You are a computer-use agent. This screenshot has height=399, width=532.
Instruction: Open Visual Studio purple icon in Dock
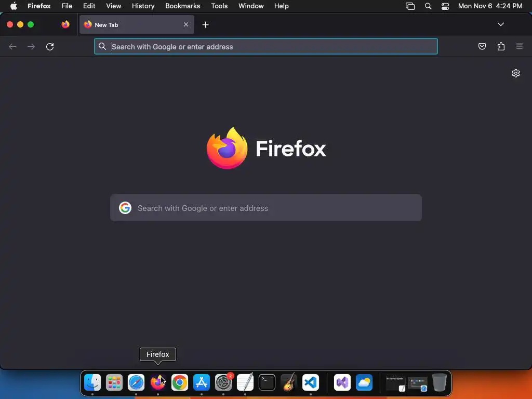coord(342,382)
